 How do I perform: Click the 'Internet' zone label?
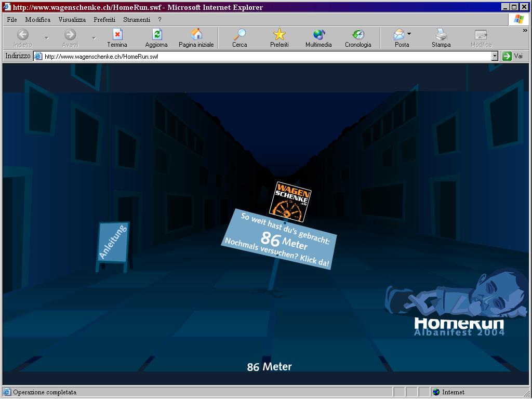click(453, 392)
